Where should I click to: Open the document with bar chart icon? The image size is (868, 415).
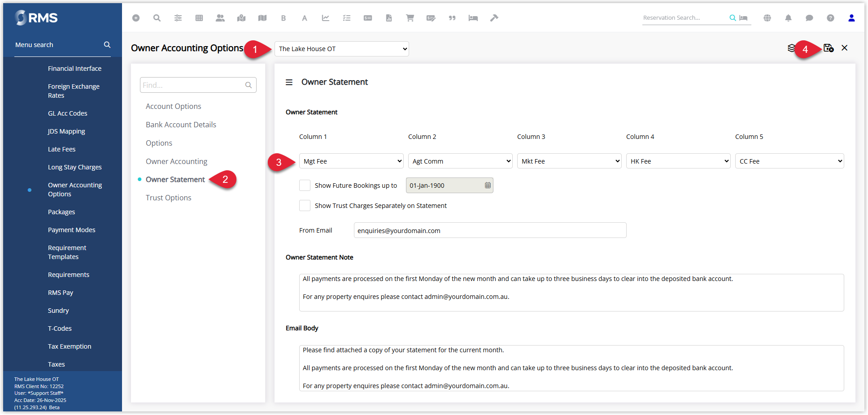click(x=389, y=18)
